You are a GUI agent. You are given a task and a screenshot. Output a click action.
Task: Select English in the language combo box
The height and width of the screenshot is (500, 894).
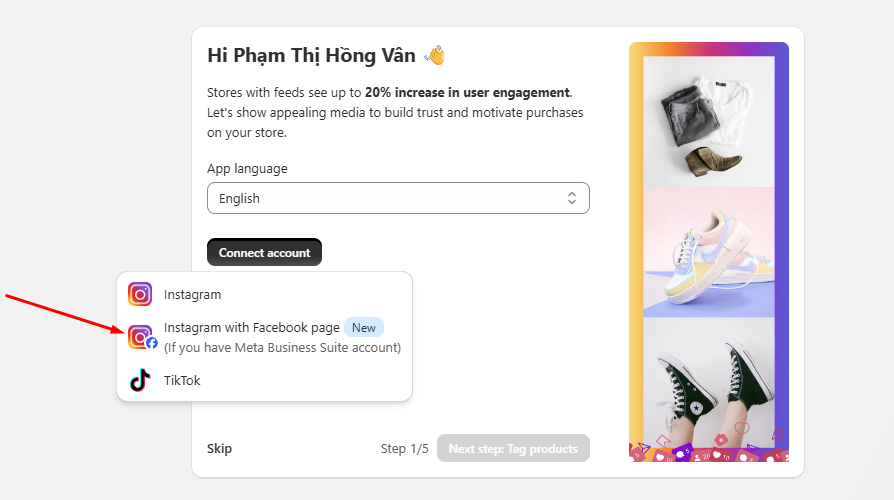point(239,198)
